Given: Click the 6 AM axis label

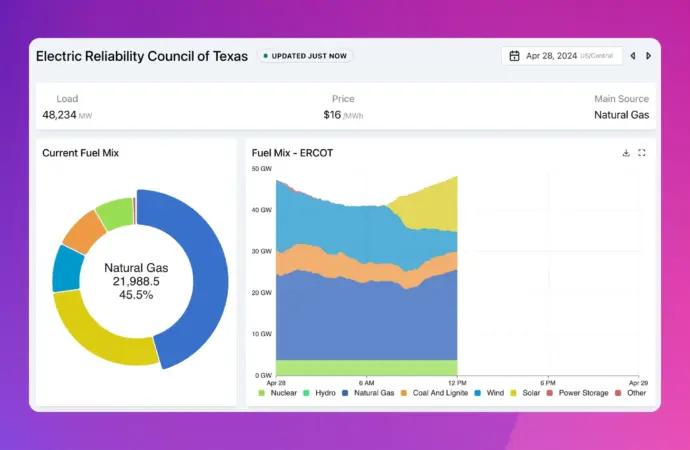Looking at the screenshot, I should (367, 383).
